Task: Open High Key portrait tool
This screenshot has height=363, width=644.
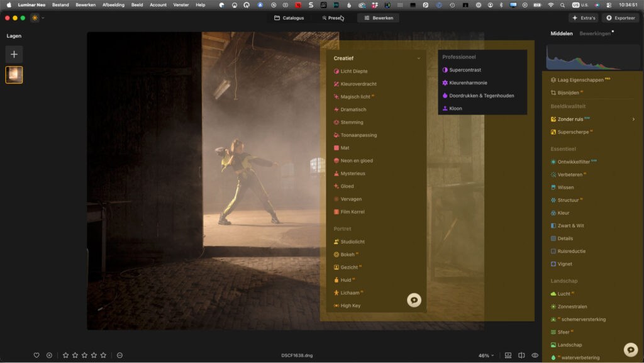Action: pos(347,306)
